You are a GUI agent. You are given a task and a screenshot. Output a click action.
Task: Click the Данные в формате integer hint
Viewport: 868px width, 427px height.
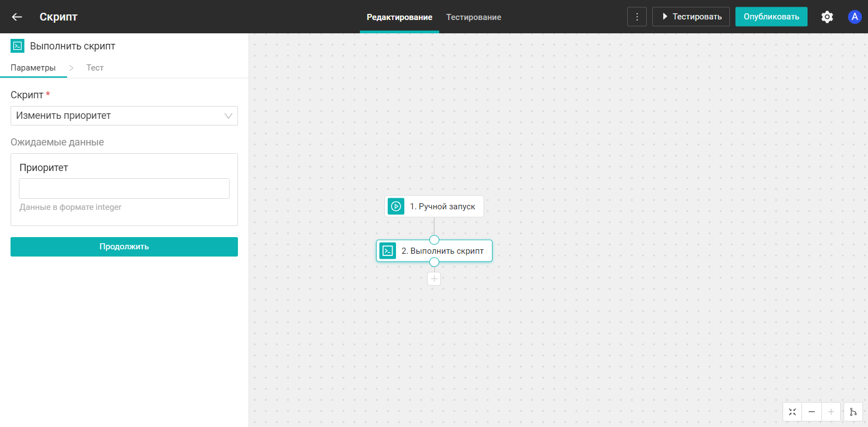point(70,207)
